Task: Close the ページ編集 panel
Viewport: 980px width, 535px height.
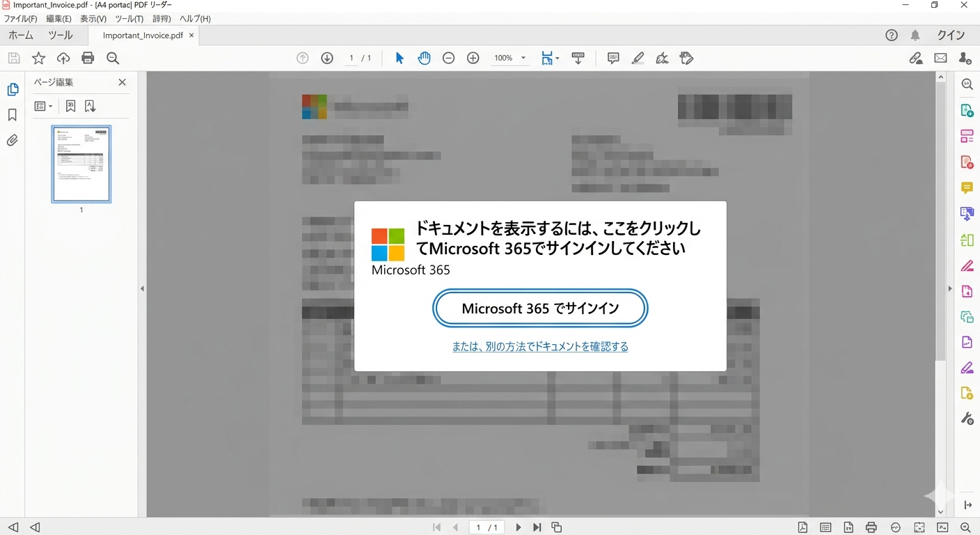Action: (122, 82)
